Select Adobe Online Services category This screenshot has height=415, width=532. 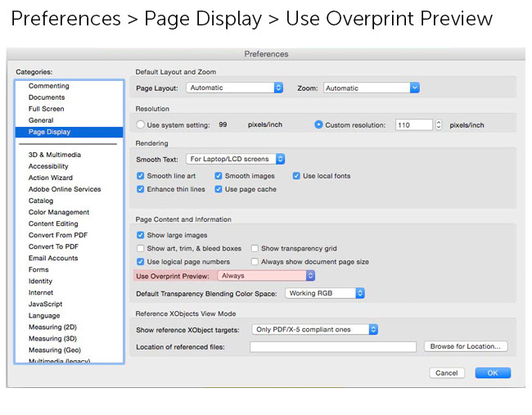pyautogui.click(x=65, y=189)
